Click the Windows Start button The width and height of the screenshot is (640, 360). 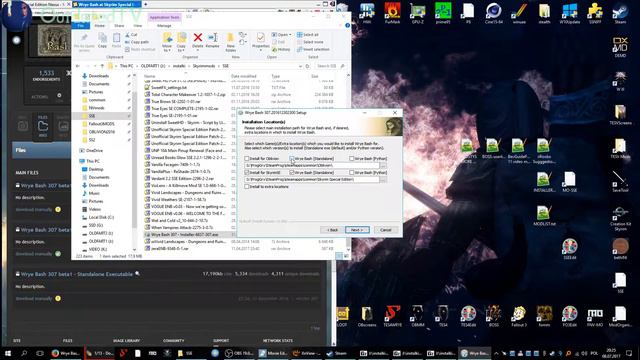coord(8,353)
